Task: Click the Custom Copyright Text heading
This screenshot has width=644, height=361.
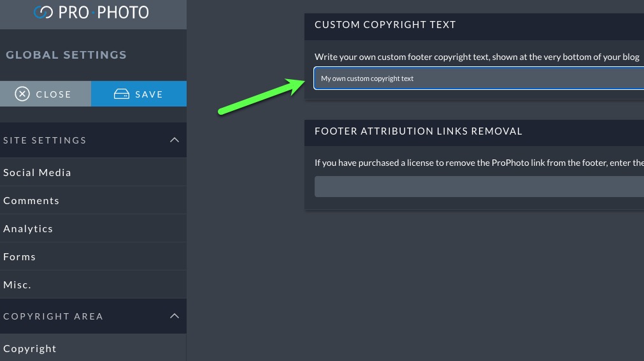Action: pyautogui.click(x=385, y=25)
